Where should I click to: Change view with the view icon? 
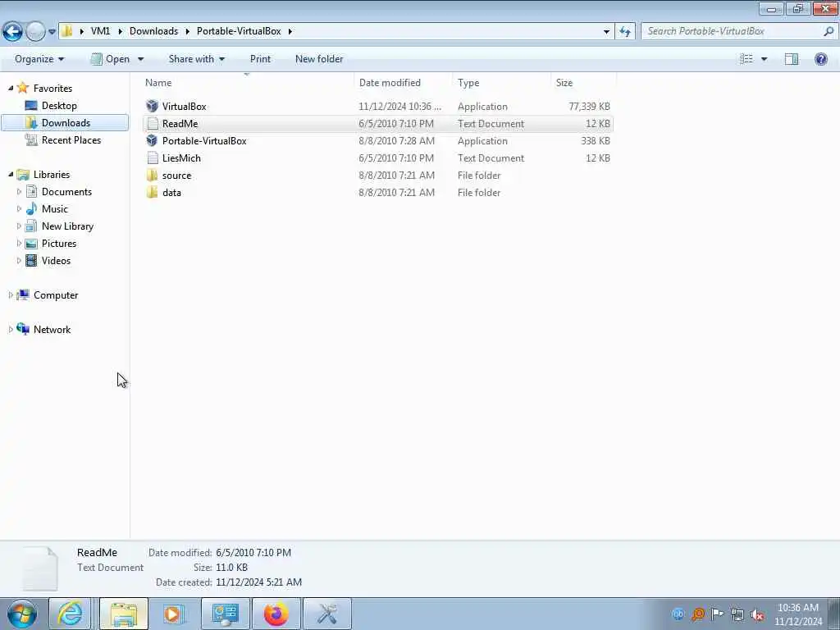(746, 59)
